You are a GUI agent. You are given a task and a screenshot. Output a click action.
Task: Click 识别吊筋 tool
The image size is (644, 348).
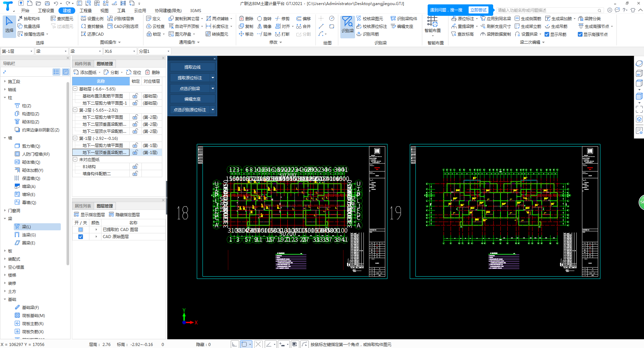point(368,34)
